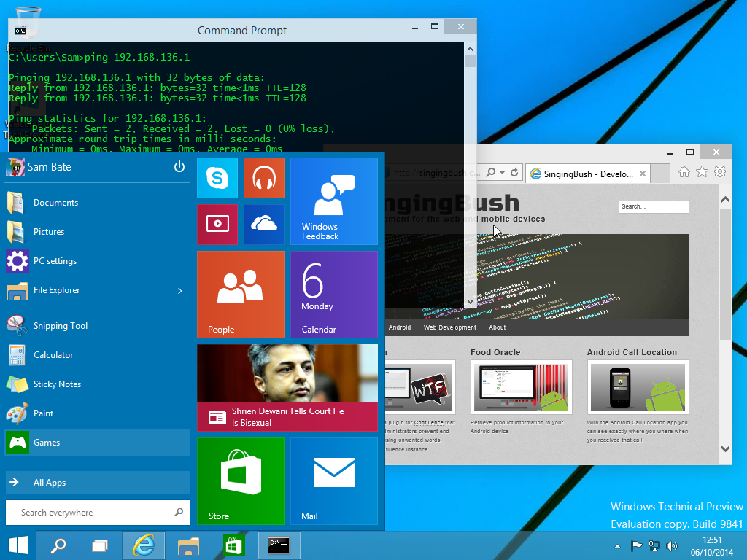The width and height of the screenshot is (747, 560).
Task: Open the Food Oracle heading link
Action: tap(495, 352)
